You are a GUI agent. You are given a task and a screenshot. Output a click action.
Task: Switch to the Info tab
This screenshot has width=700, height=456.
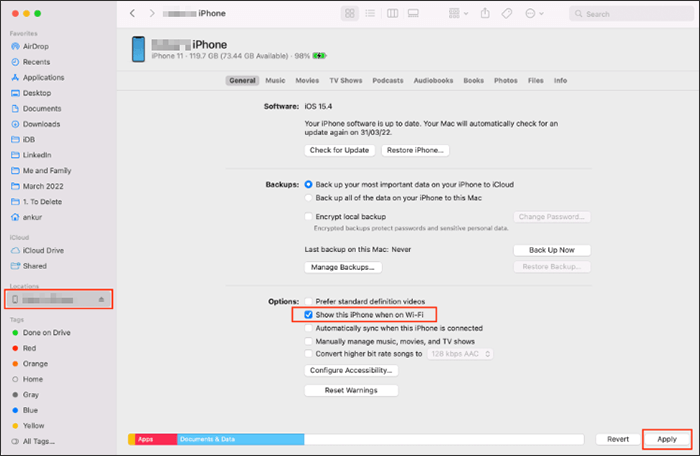coord(560,80)
